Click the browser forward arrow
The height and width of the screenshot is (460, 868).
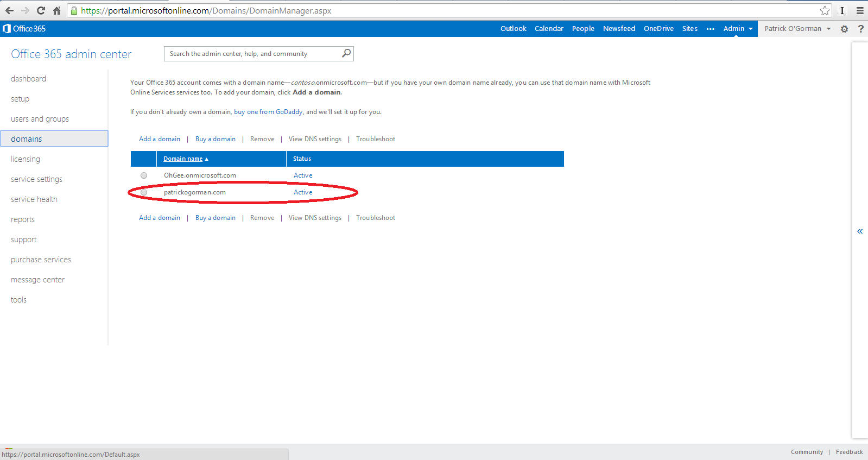tap(25, 10)
